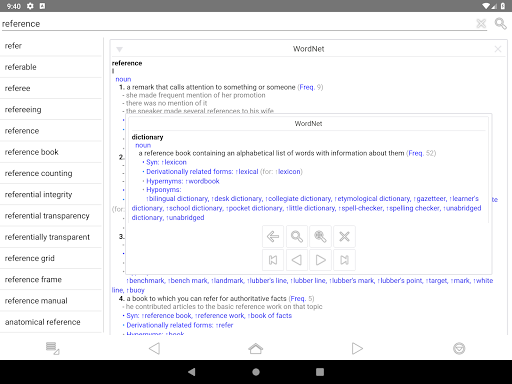This screenshot has width=512, height=384.
Task: Follow the 'reference work' synonym link
Action: (220, 316)
